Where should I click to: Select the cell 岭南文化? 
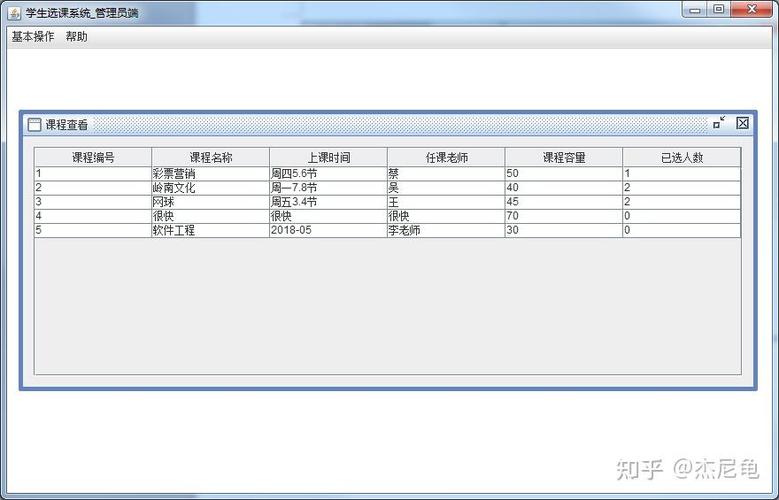[211, 188]
